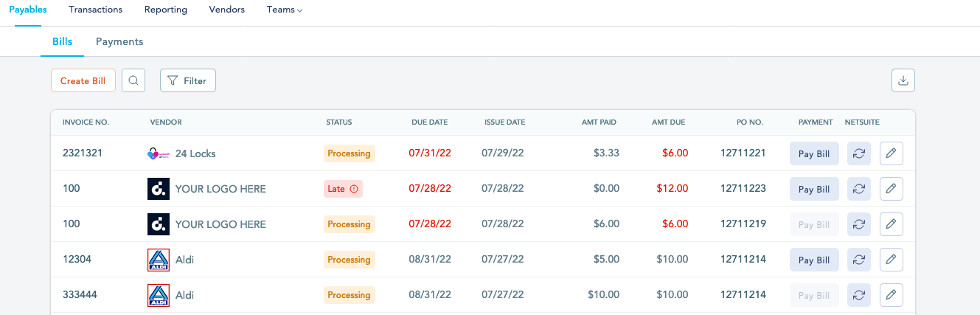Viewport: 980px width, 315px height.
Task: Sync the 24 Locks bill to NetSuite
Action: (x=859, y=153)
